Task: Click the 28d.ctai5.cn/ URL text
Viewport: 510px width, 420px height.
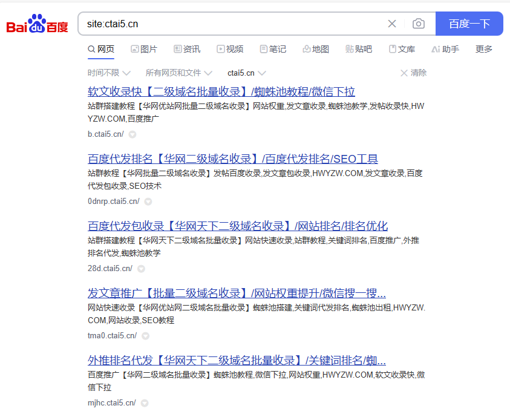Action: point(110,268)
